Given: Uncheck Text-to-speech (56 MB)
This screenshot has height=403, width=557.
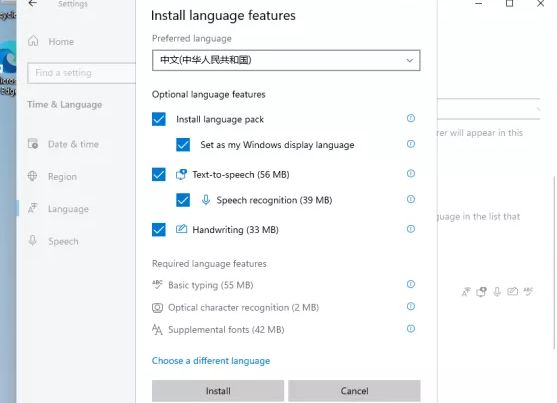Looking at the screenshot, I should click(x=158, y=174).
